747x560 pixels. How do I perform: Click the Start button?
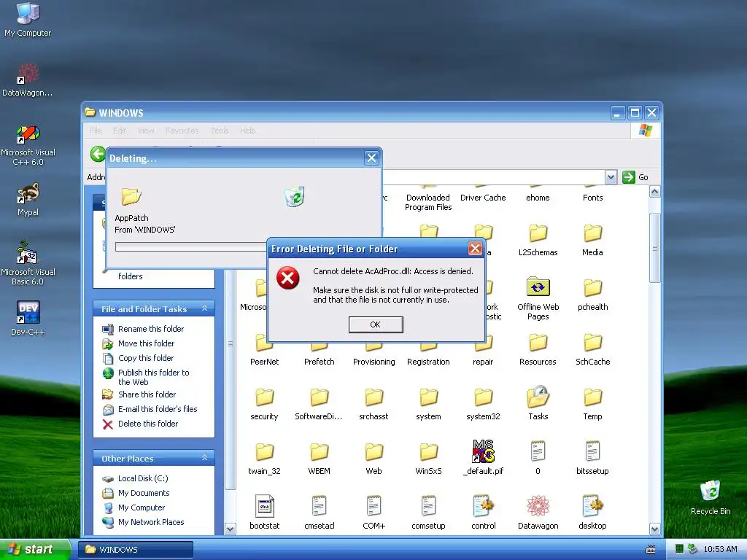pyautogui.click(x=35, y=549)
